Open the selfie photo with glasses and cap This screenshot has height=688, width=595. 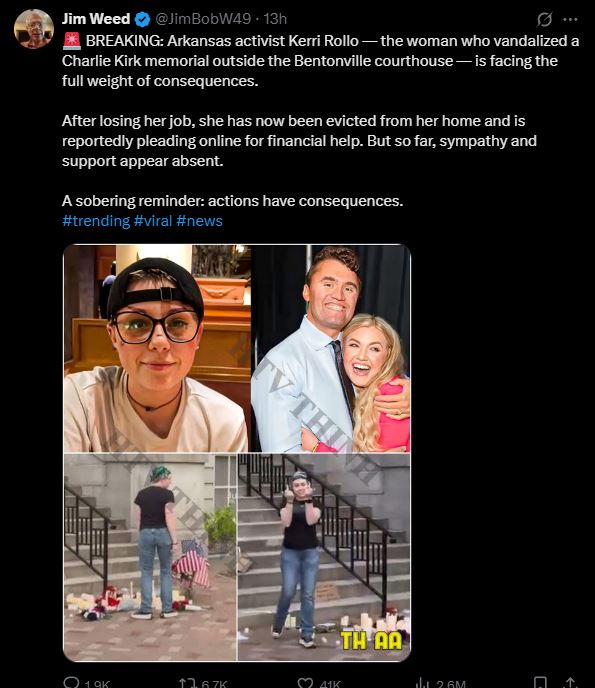point(157,348)
